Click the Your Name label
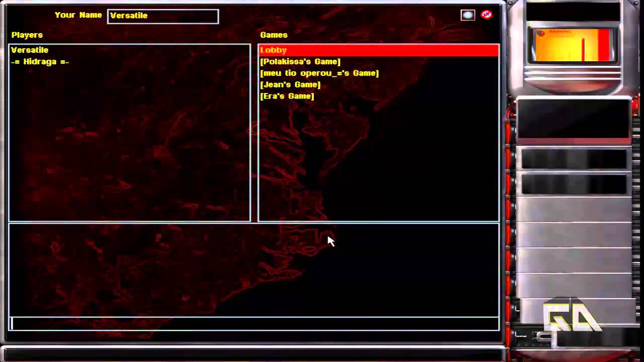 point(78,15)
